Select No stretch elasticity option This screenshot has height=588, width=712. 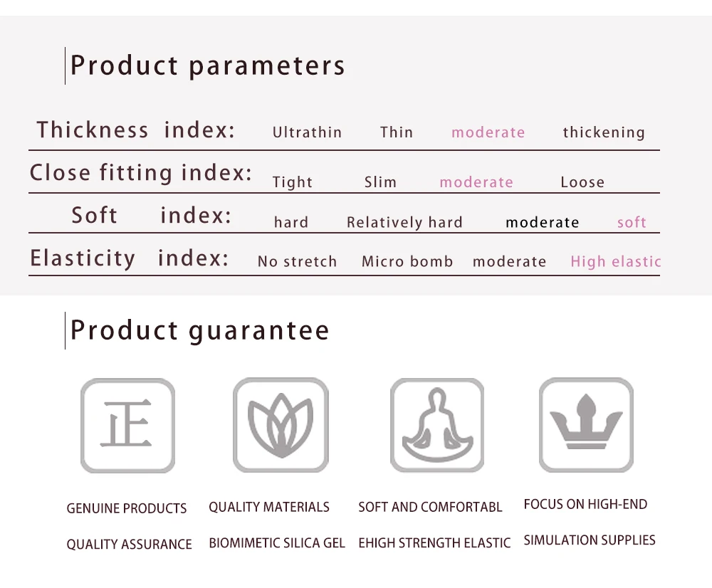(x=298, y=261)
